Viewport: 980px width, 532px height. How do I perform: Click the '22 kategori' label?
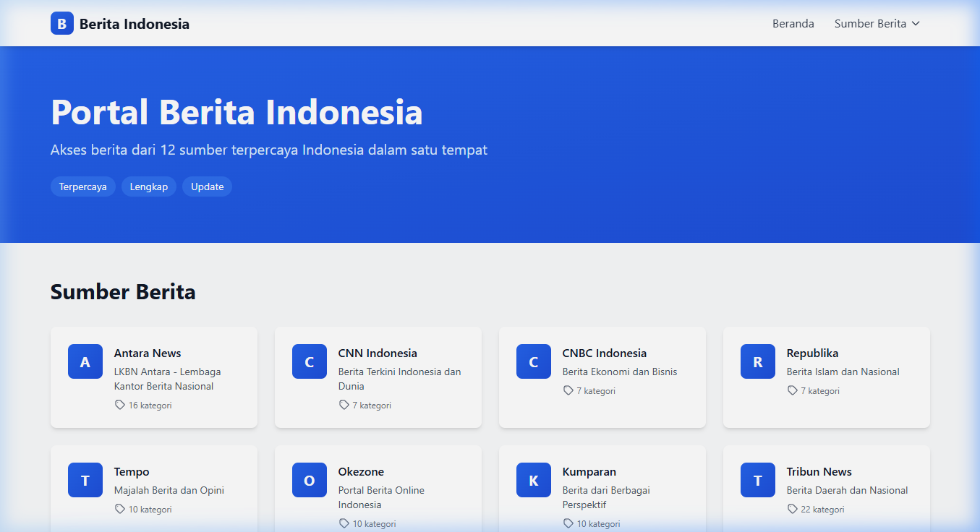click(823, 509)
